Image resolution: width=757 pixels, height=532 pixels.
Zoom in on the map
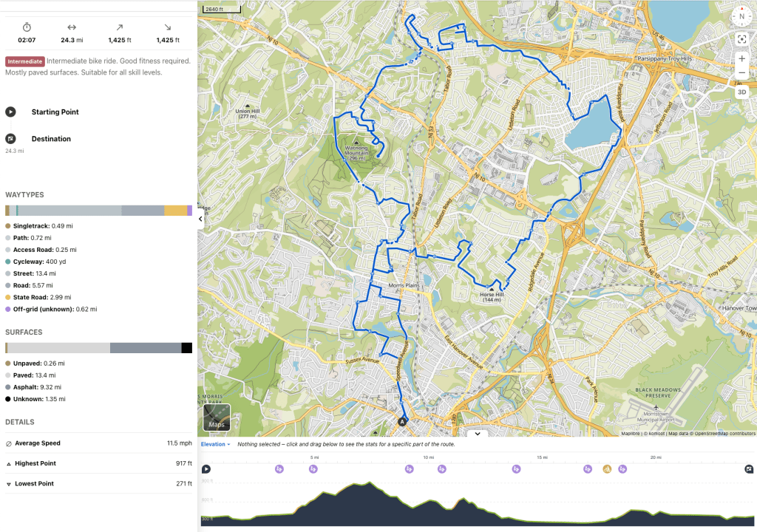coord(741,58)
